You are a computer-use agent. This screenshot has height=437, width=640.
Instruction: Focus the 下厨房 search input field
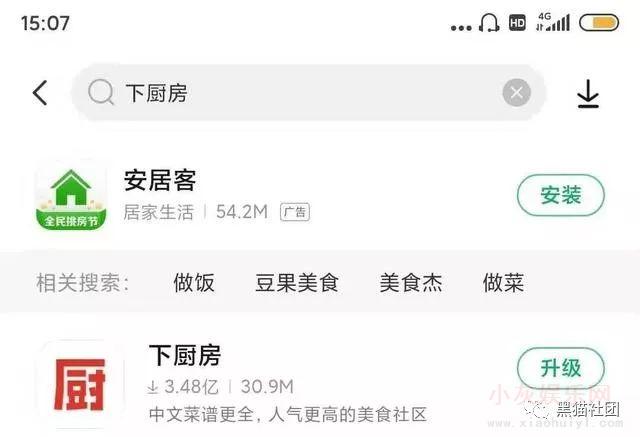click(x=309, y=93)
